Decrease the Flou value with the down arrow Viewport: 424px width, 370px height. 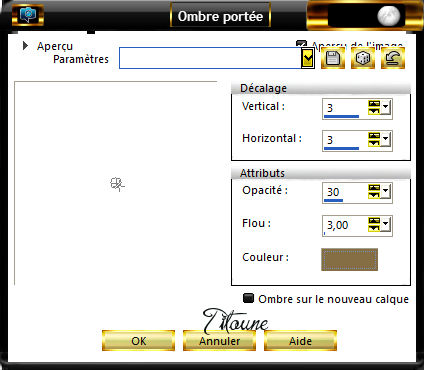point(374,228)
